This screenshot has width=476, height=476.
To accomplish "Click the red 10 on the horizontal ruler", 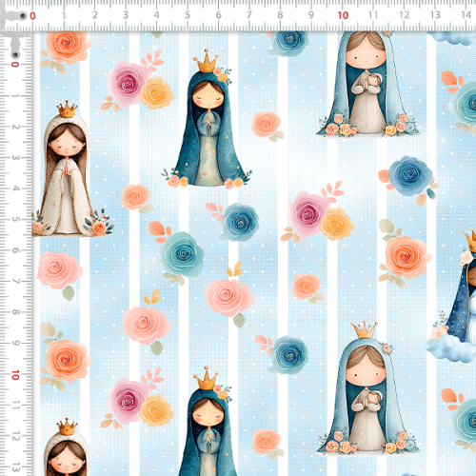I will pos(343,15).
